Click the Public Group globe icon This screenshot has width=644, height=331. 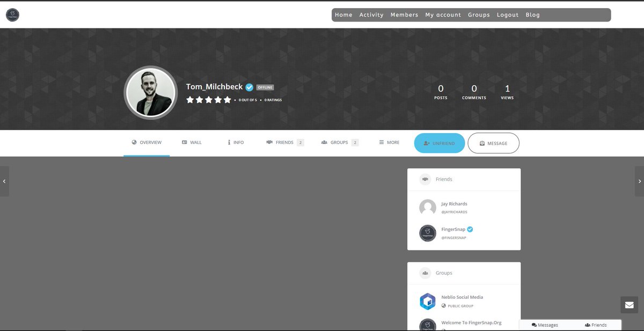[444, 306]
